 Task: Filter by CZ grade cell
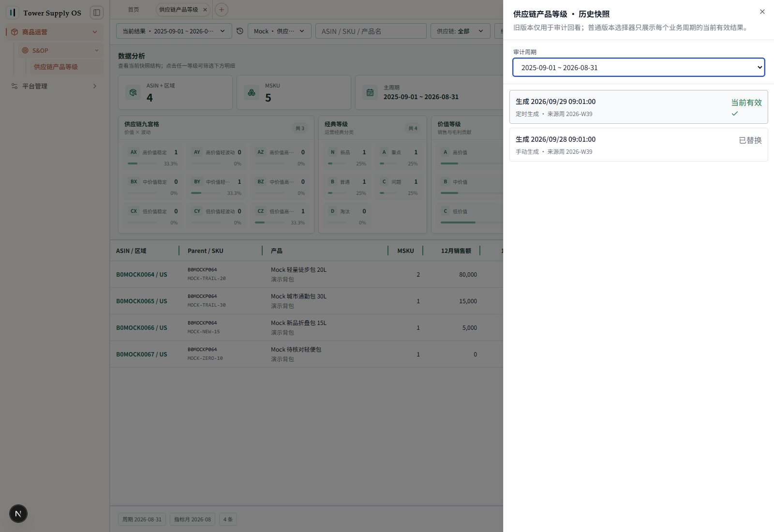(x=280, y=216)
